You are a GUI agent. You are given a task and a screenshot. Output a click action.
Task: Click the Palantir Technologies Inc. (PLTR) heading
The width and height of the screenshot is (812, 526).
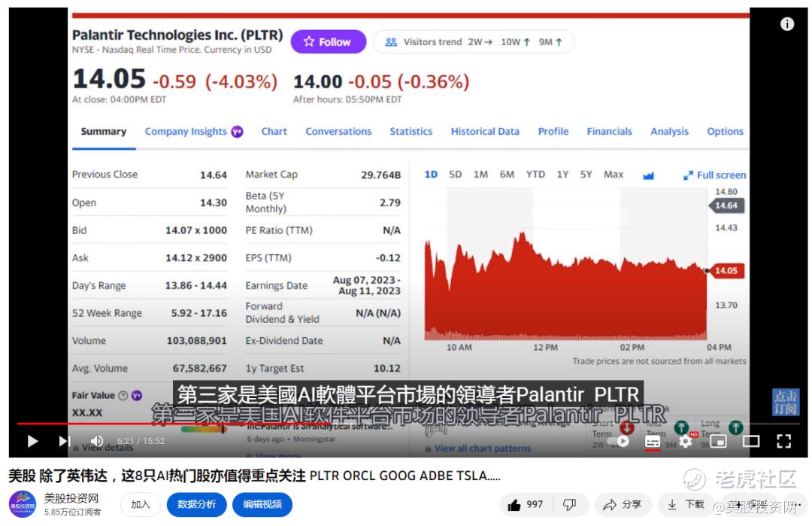(x=177, y=35)
